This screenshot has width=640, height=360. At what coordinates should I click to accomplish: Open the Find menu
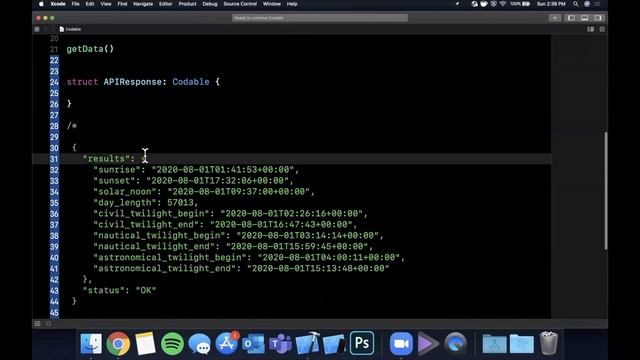tap(122, 4)
